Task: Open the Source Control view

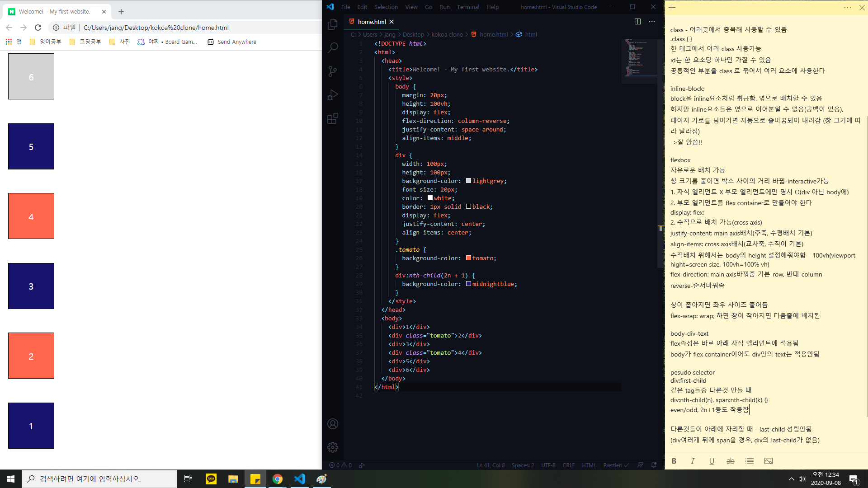Action: (333, 71)
